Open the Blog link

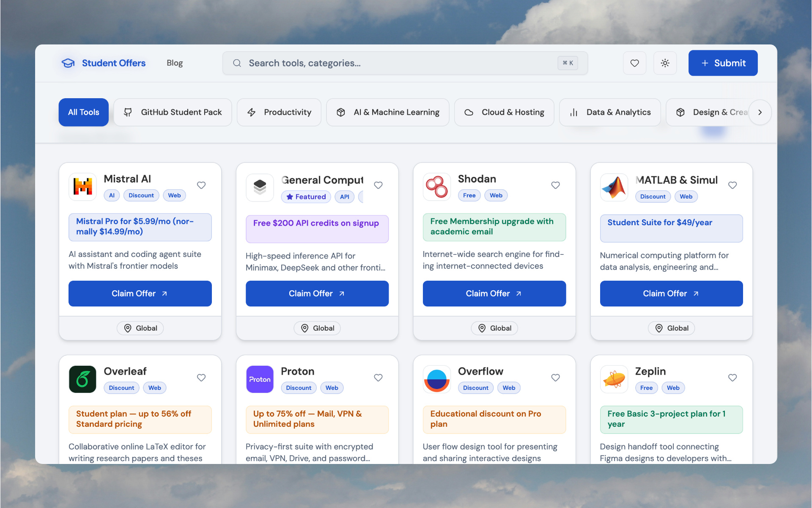click(175, 63)
